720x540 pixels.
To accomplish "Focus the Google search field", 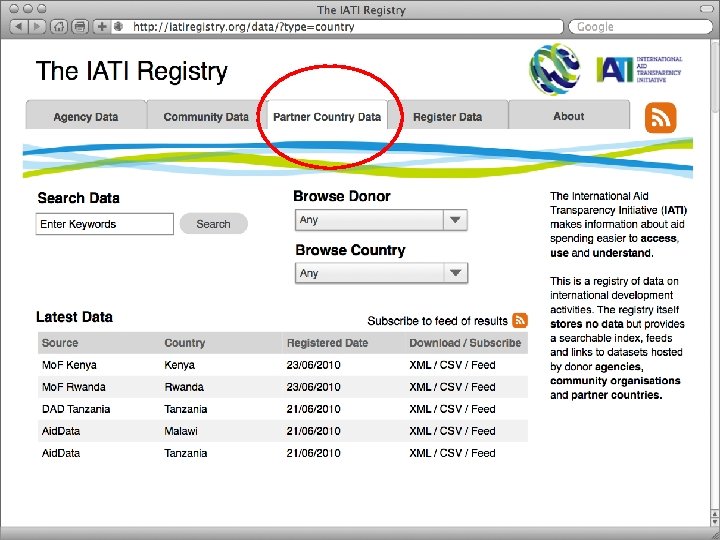I will pos(640,27).
